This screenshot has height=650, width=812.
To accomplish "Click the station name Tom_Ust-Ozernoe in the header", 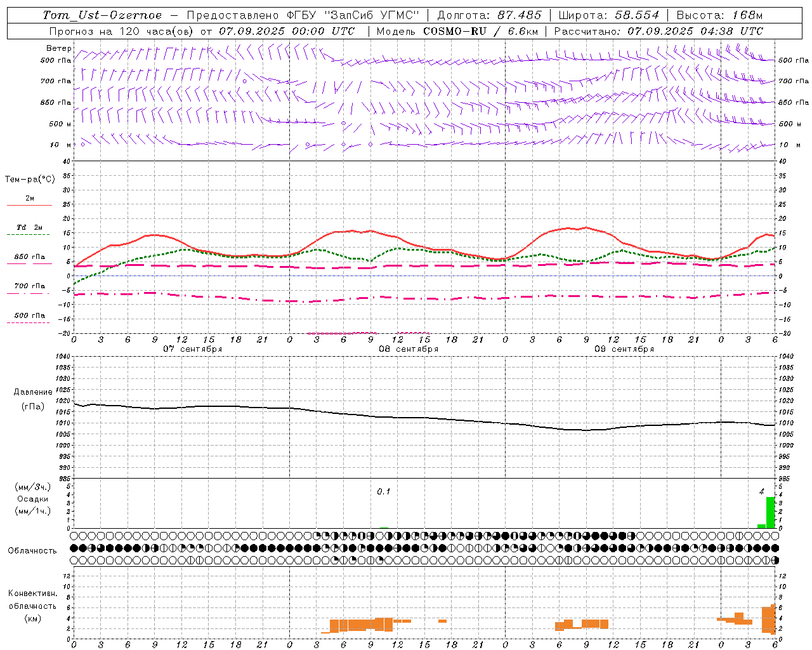I will point(103,15).
